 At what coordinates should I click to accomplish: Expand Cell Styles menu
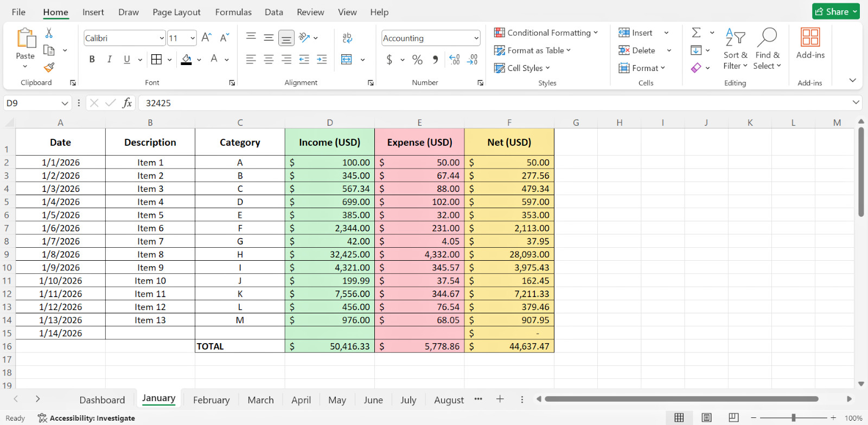click(522, 68)
